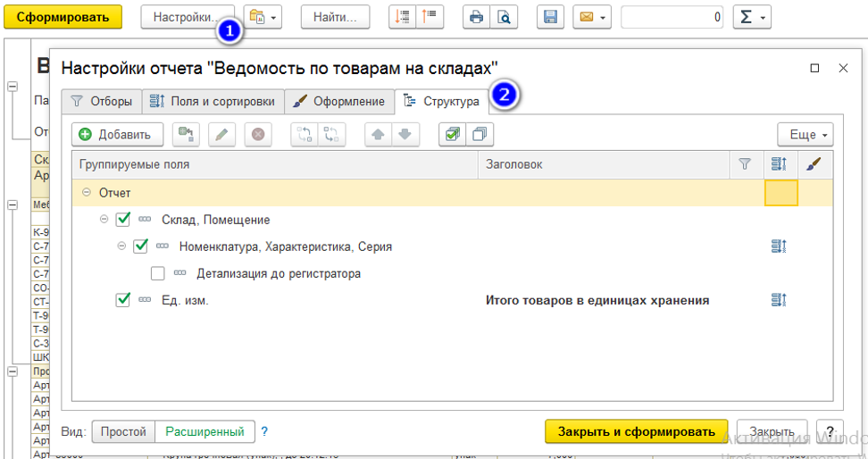This screenshot has height=459, width=868.
Task: Switch to Поля и сортировки tab
Action: click(x=213, y=101)
